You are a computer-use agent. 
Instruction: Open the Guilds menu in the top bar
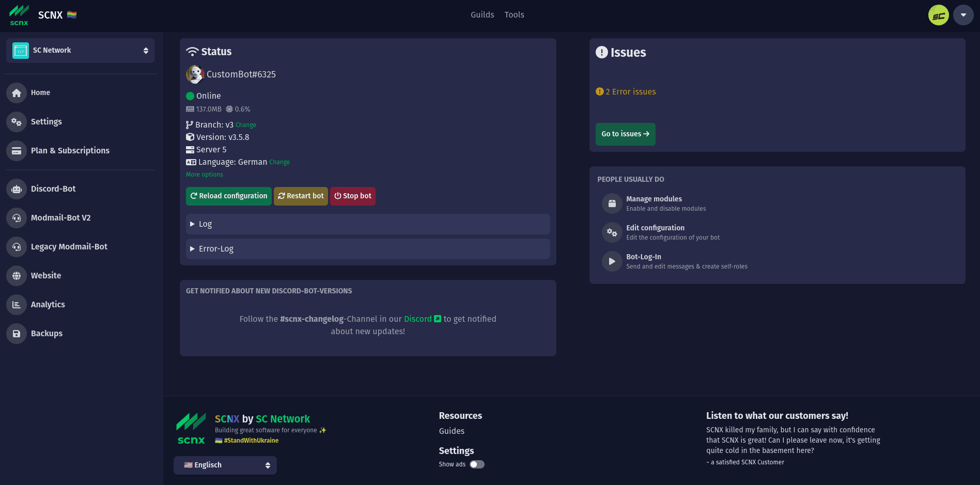483,15
